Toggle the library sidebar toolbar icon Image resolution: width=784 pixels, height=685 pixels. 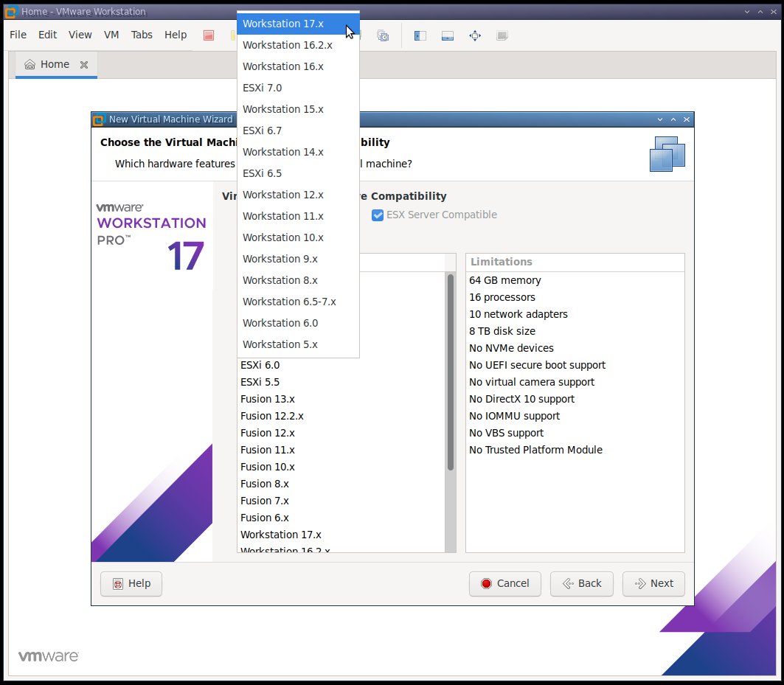(420, 35)
